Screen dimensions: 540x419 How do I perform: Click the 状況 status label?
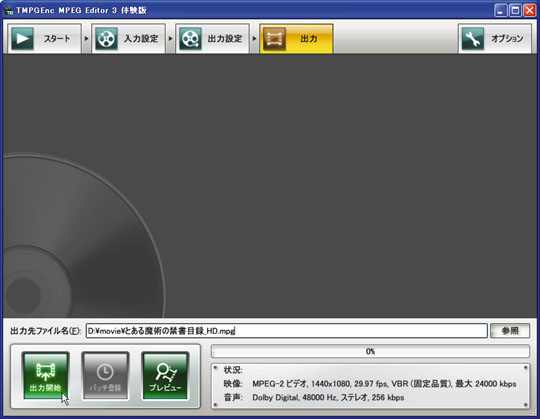(233, 370)
